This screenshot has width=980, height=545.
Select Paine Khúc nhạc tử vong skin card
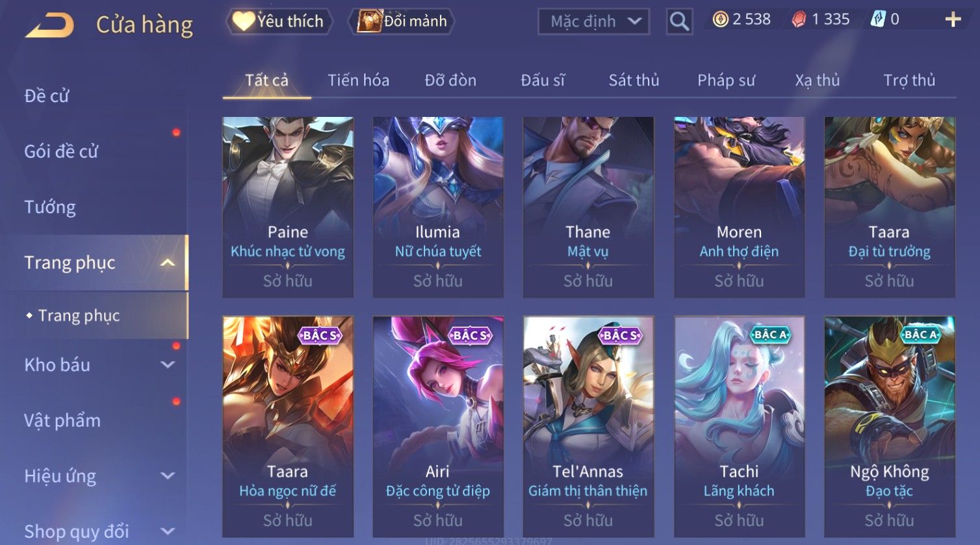288,207
